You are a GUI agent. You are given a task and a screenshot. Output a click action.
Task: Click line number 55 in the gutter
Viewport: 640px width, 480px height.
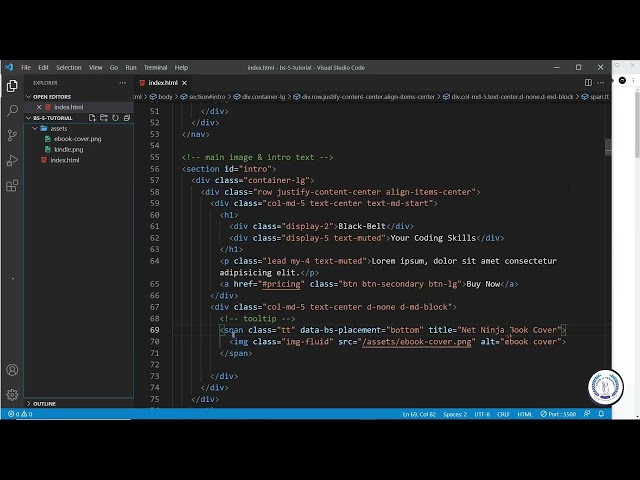155,157
